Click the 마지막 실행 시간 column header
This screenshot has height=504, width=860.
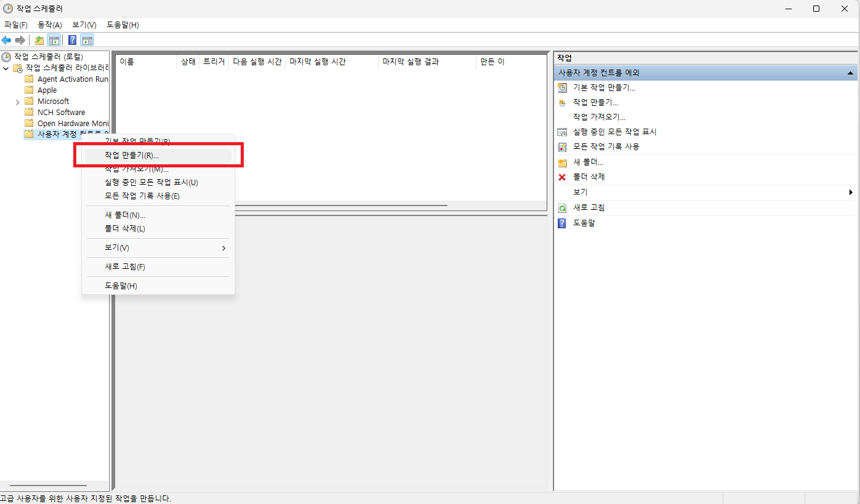[331, 62]
